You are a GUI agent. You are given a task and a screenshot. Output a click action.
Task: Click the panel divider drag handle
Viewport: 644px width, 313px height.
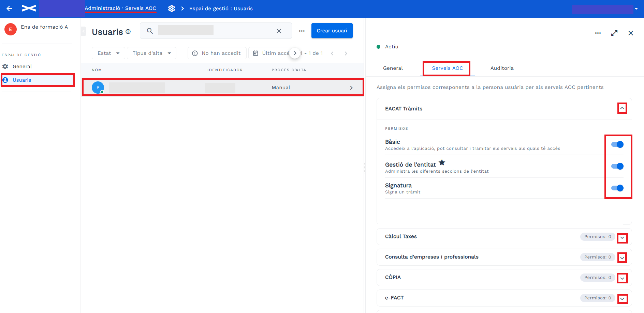coord(365,168)
